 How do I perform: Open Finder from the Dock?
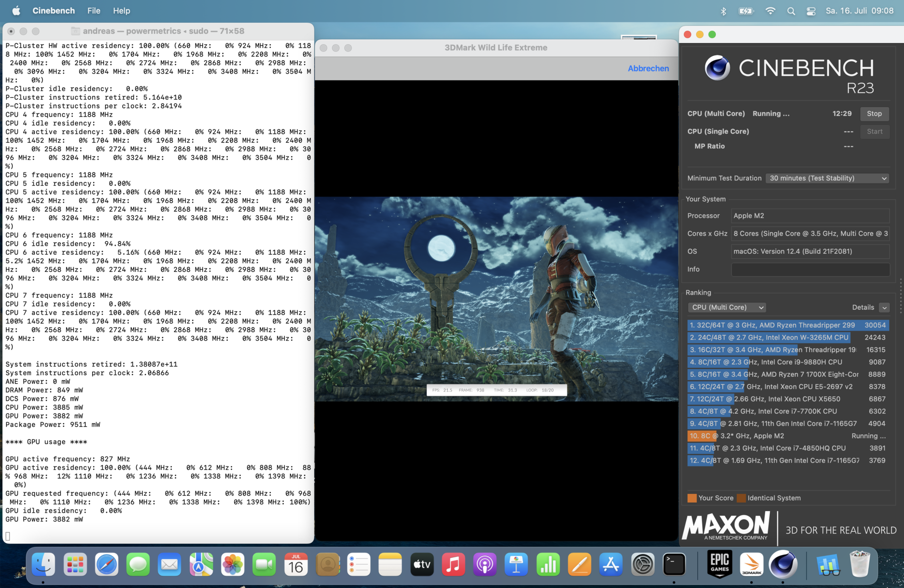pos(44,564)
